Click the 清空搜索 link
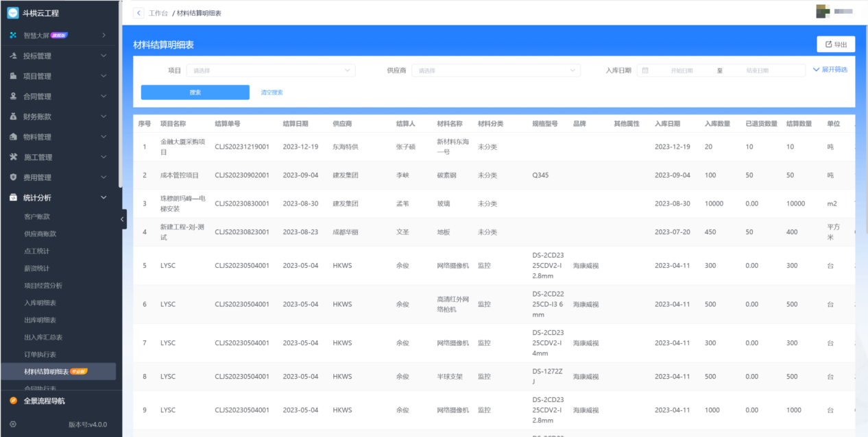This screenshot has height=437, width=868. point(272,92)
